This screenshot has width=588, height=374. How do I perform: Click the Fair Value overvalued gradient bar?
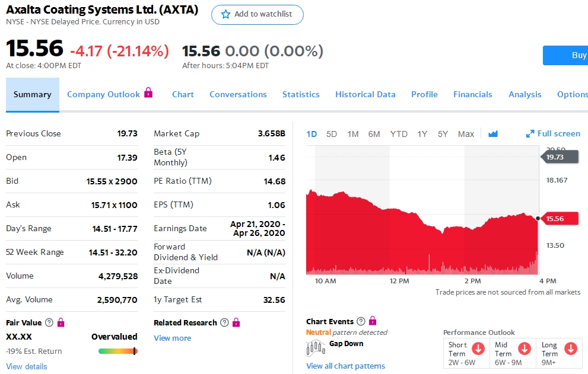[x=117, y=351]
